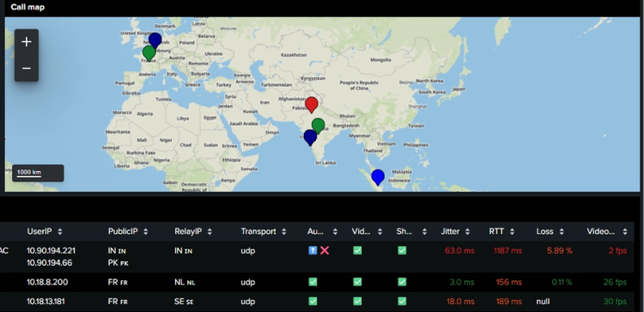Zoom out of the call map

click(27, 68)
